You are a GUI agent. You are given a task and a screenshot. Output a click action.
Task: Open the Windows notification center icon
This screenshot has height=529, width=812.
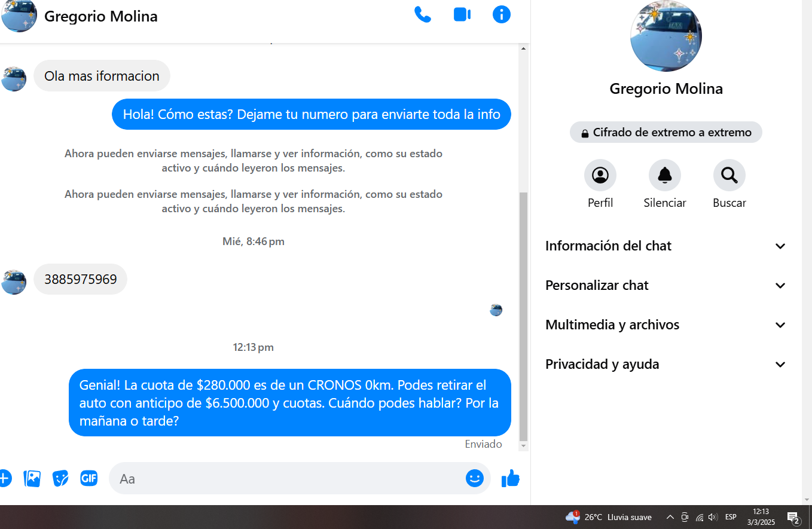click(x=793, y=518)
